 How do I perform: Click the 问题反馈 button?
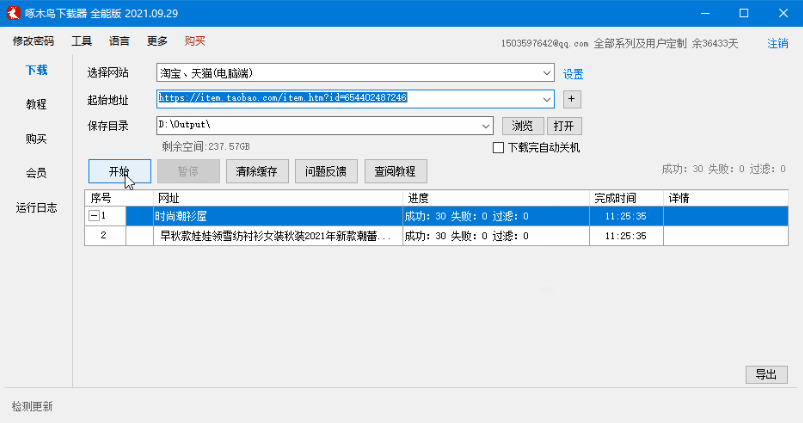coord(326,171)
